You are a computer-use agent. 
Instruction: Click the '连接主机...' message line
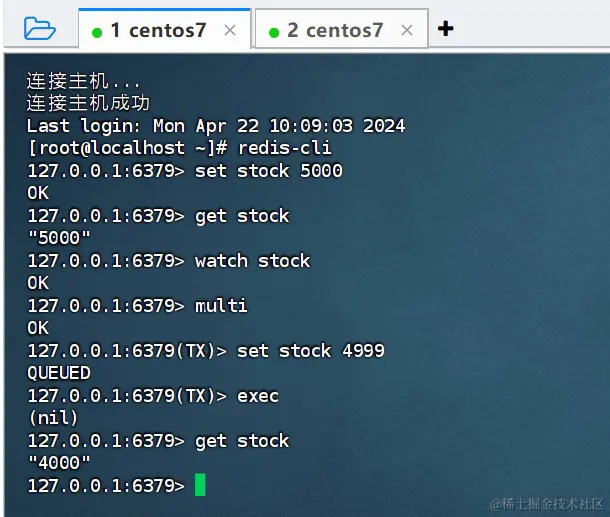[x=83, y=81]
